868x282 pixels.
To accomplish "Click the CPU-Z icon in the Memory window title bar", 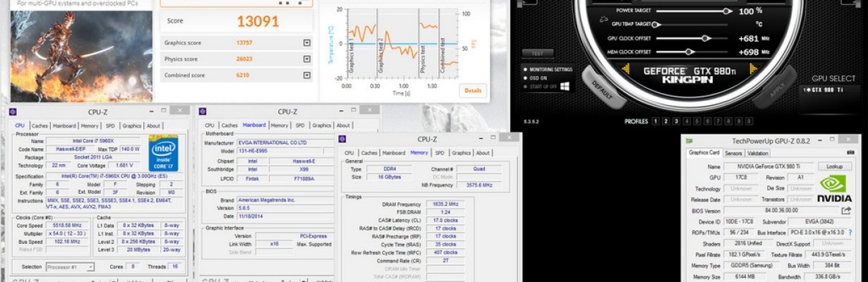I will (343, 139).
